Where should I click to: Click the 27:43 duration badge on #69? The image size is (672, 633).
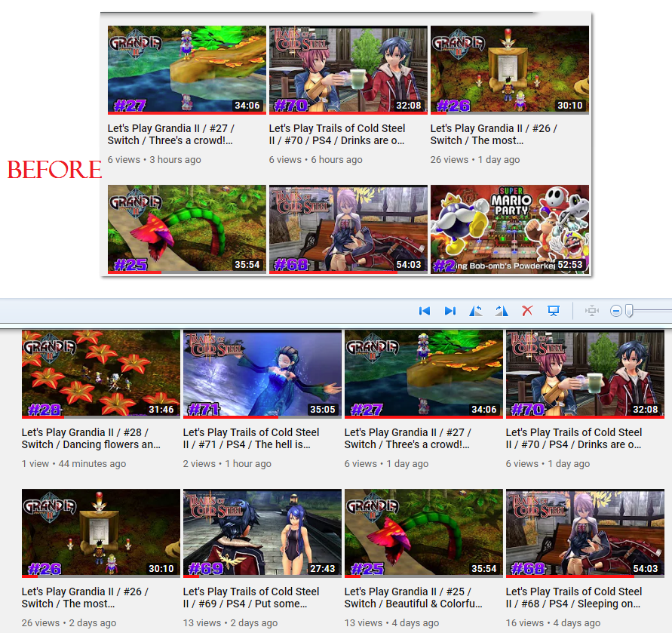(x=323, y=569)
